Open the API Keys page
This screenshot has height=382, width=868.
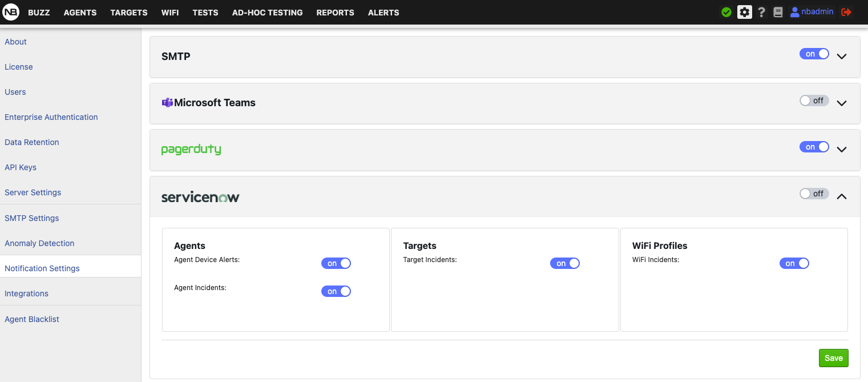[x=21, y=167]
